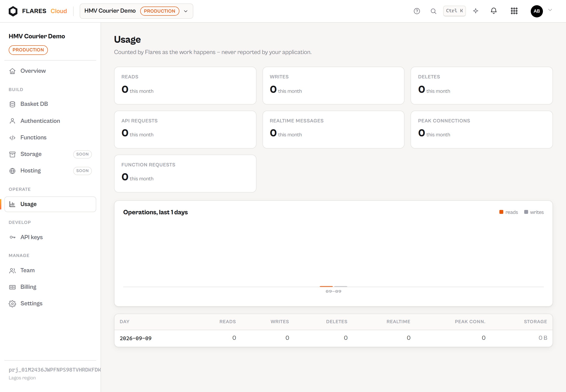
Task: Select the FUNCTION REQUESTS stat card
Action: (185, 173)
